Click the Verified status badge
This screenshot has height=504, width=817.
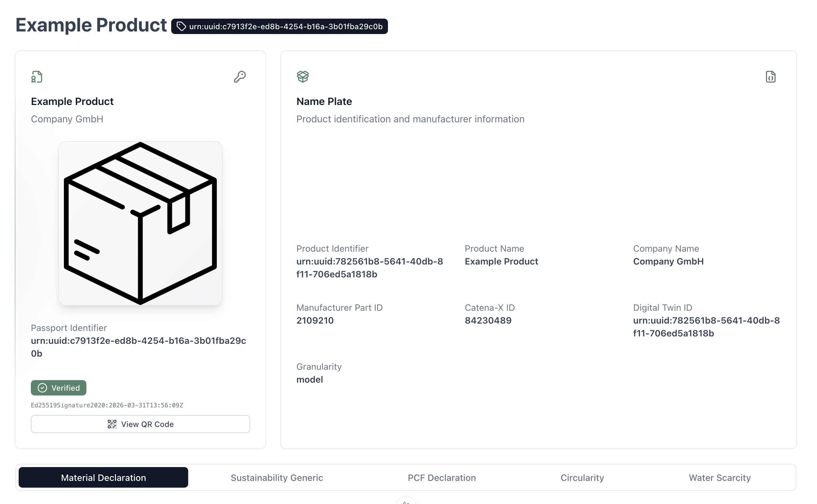pos(59,388)
